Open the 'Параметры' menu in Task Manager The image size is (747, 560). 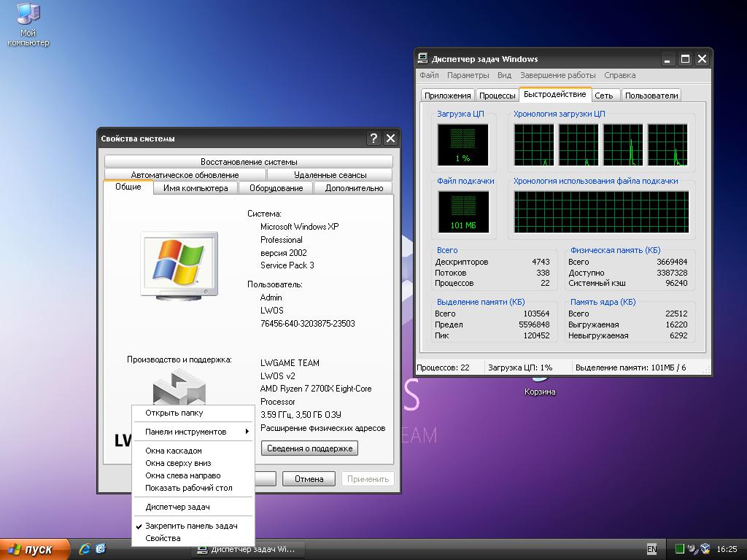pos(468,75)
